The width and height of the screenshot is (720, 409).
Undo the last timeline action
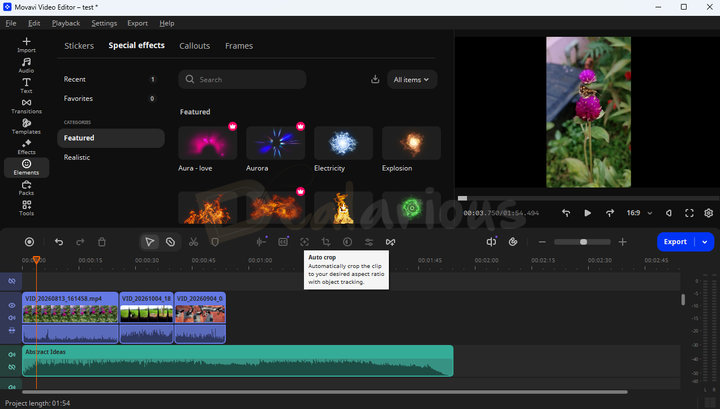tap(59, 242)
